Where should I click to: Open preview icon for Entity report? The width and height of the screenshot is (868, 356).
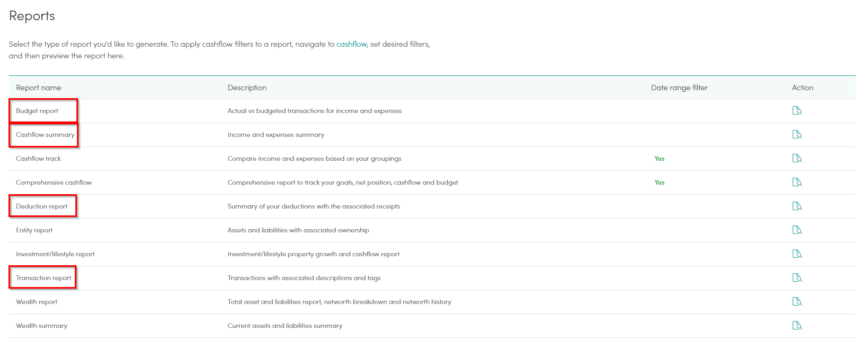[x=797, y=230]
